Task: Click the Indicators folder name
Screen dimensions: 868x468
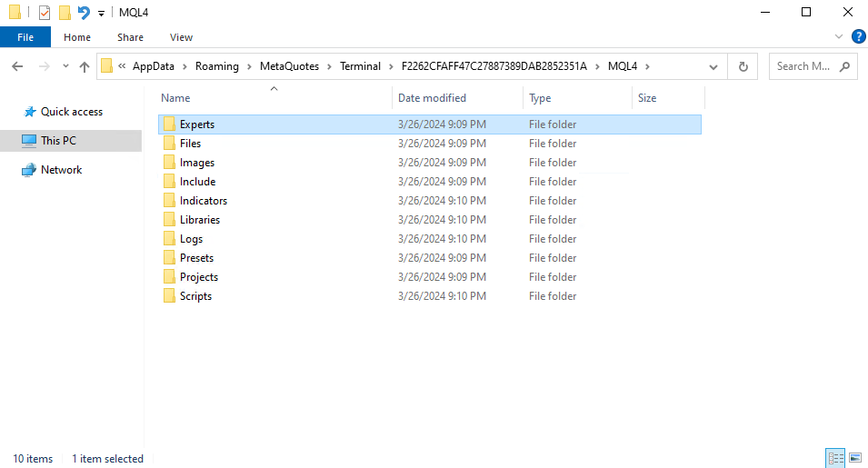Action: (204, 201)
